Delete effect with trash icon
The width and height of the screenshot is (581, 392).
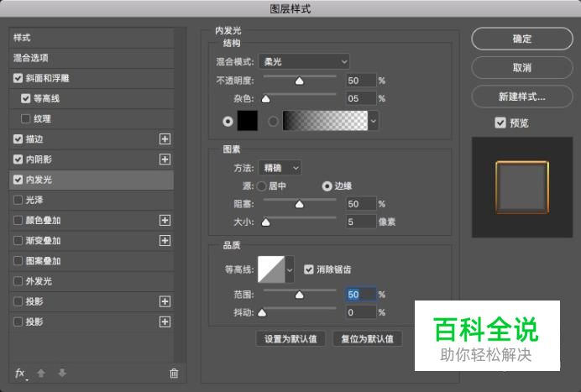click(174, 373)
